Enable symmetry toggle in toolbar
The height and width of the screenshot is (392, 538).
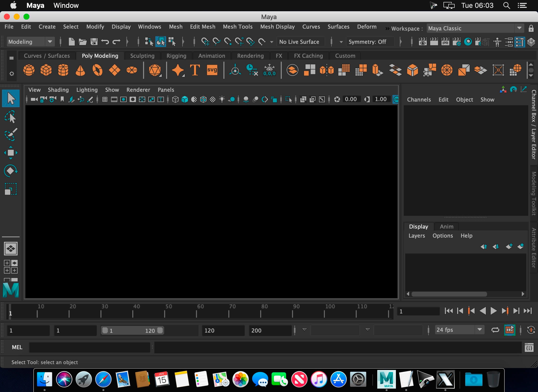(x=367, y=41)
